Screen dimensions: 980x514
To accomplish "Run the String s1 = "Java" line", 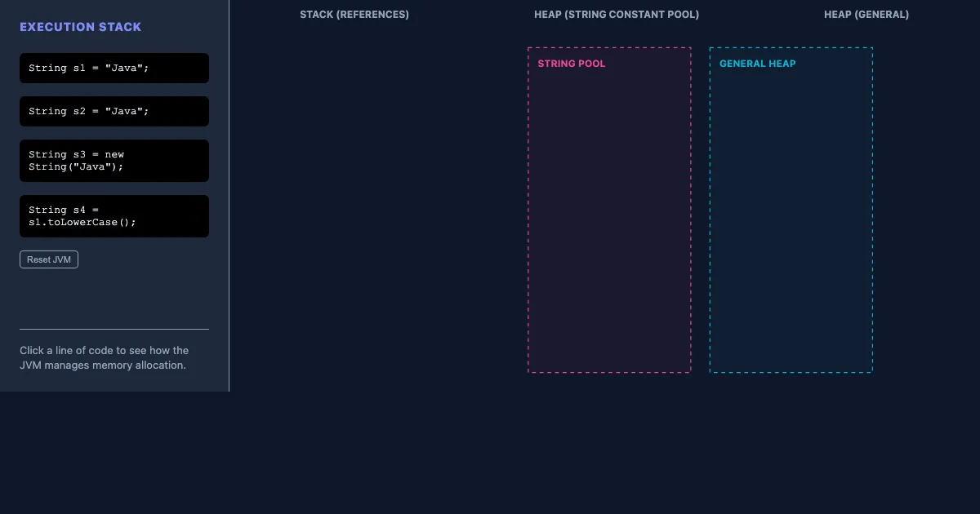I will tap(114, 69).
